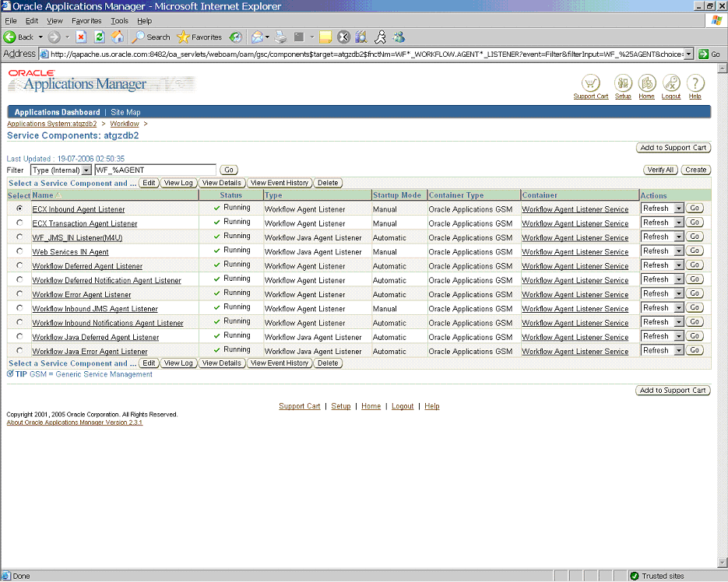Open the address bar URL dropdown arrow
Image resolution: width=728 pixels, height=582 pixels.
689,54
